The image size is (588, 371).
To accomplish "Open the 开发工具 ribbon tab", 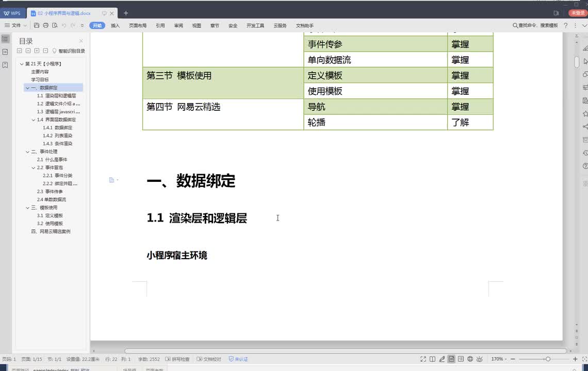I will [255, 25].
